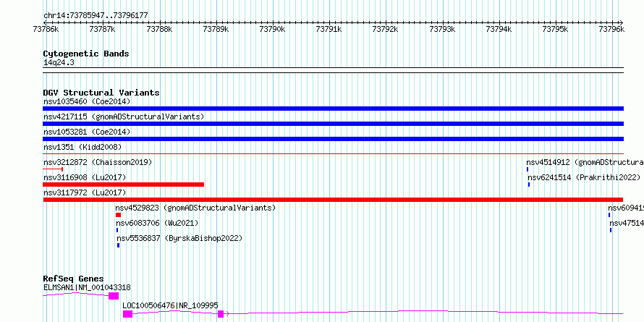This screenshot has width=644, height=322.
Task: Click the 73796k ruler label
Action: point(611,29)
